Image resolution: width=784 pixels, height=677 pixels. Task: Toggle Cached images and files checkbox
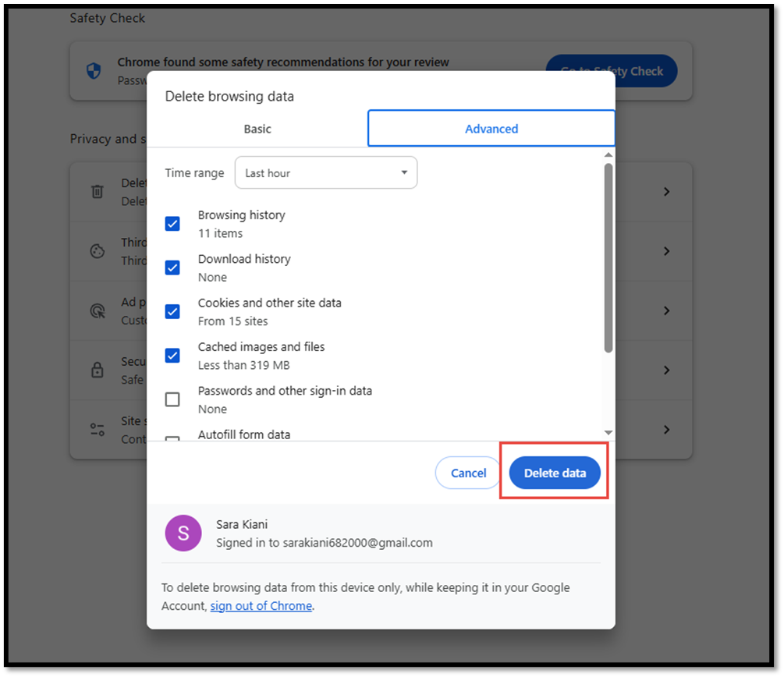point(172,356)
